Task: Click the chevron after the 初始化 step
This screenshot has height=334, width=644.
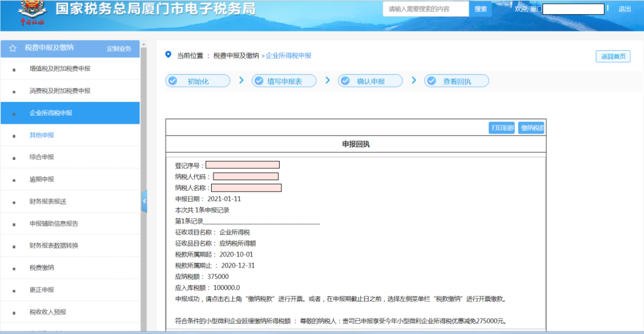Action: coord(241,81)
